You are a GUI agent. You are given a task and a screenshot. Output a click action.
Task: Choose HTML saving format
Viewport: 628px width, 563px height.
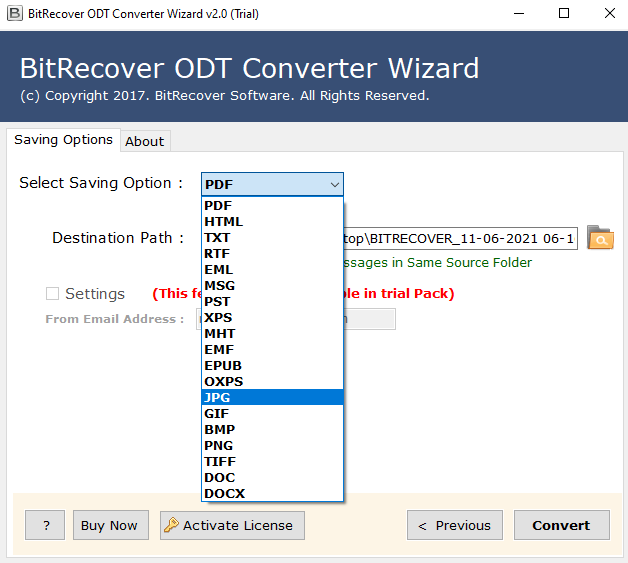(x=272, y=221)
